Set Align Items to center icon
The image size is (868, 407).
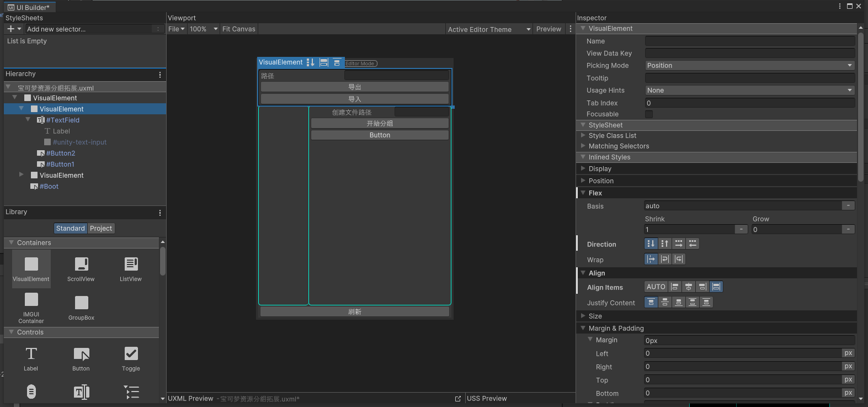(689, 287)
